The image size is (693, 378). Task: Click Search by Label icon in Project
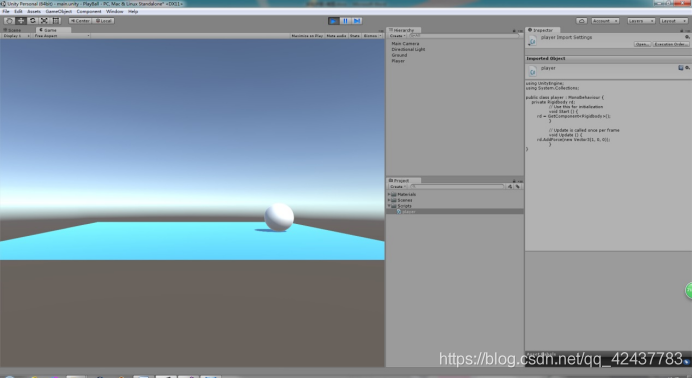[x=518, y=187]
